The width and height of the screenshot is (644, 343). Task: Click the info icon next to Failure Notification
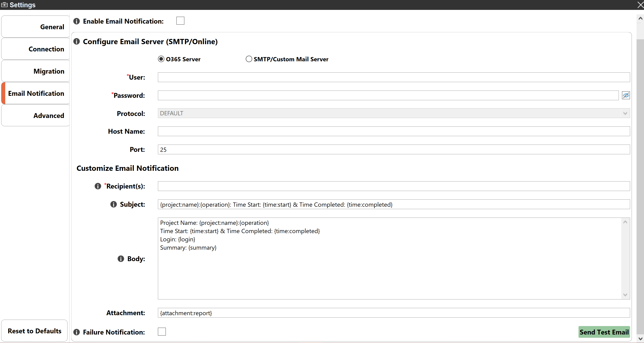pyautogui.click(x=77, y=332)
